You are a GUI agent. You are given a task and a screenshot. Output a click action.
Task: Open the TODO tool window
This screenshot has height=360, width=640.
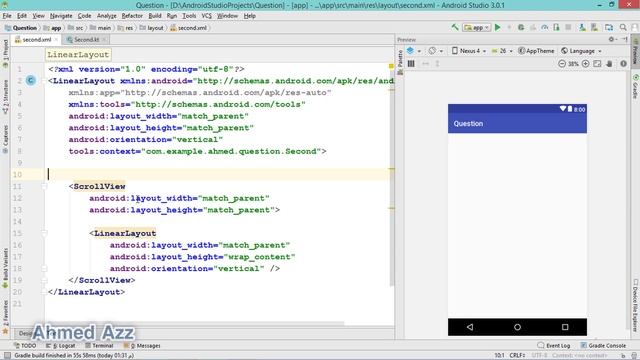click(24, 345)
